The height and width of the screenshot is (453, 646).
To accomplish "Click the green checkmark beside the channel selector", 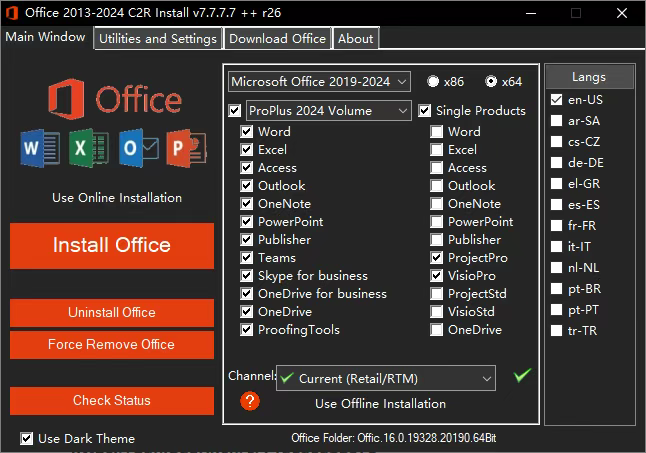I will click(521, 376).
